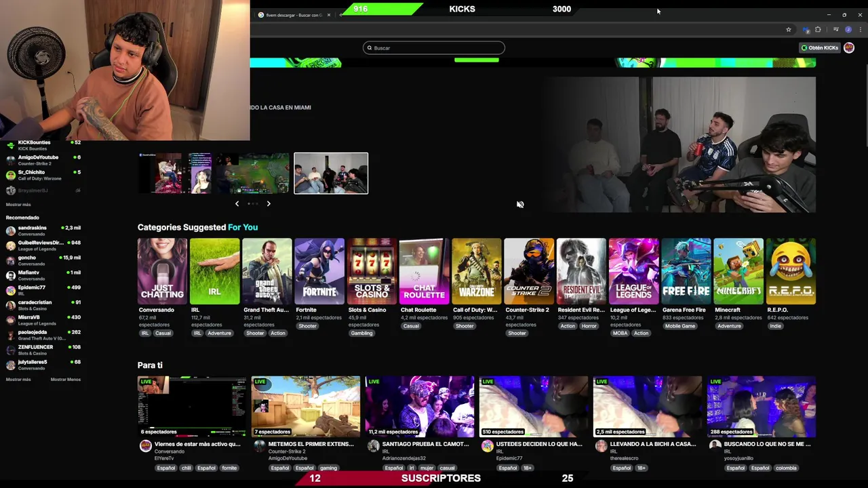This screenshot has height=488, width=868.
Task: Open the Fortnite category card
Action: [x=319, y=271]
